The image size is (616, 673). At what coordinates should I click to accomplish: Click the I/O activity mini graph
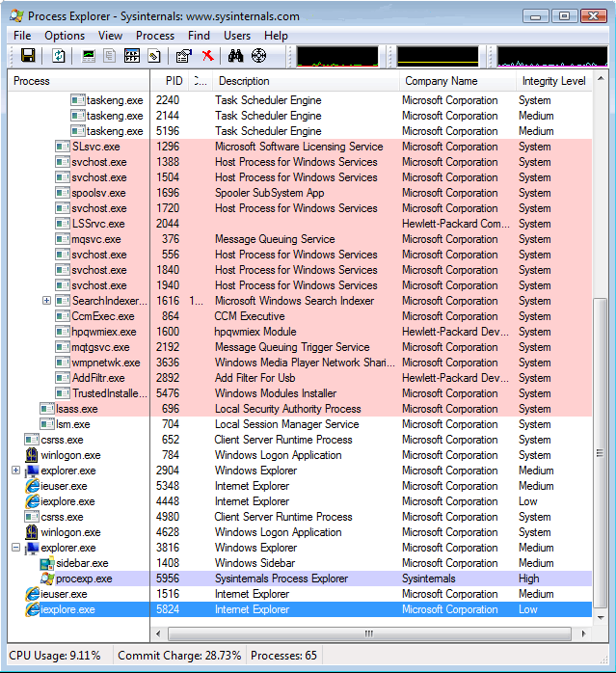pyautogui.click(x=552, y=57)
